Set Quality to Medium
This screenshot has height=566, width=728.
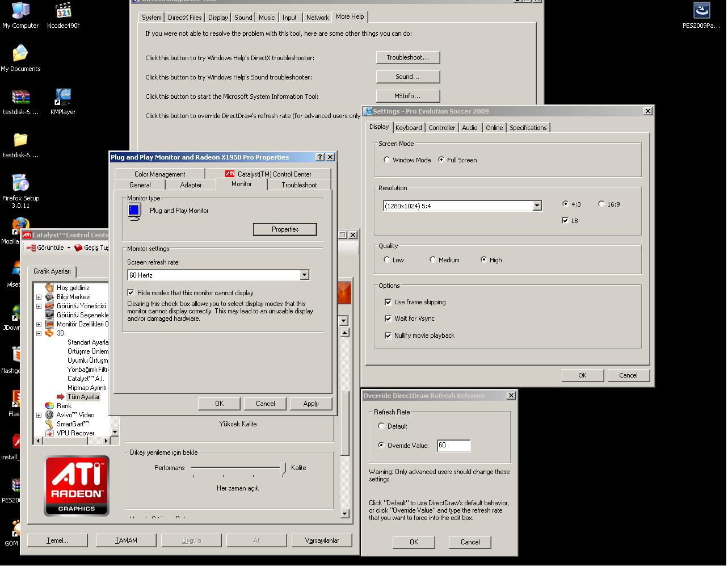[432, 260]
